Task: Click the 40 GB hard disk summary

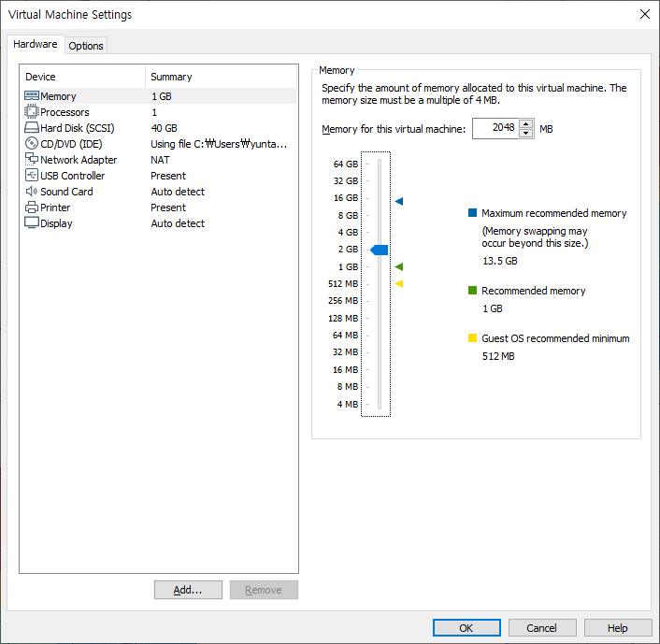Action: [165, 128]
